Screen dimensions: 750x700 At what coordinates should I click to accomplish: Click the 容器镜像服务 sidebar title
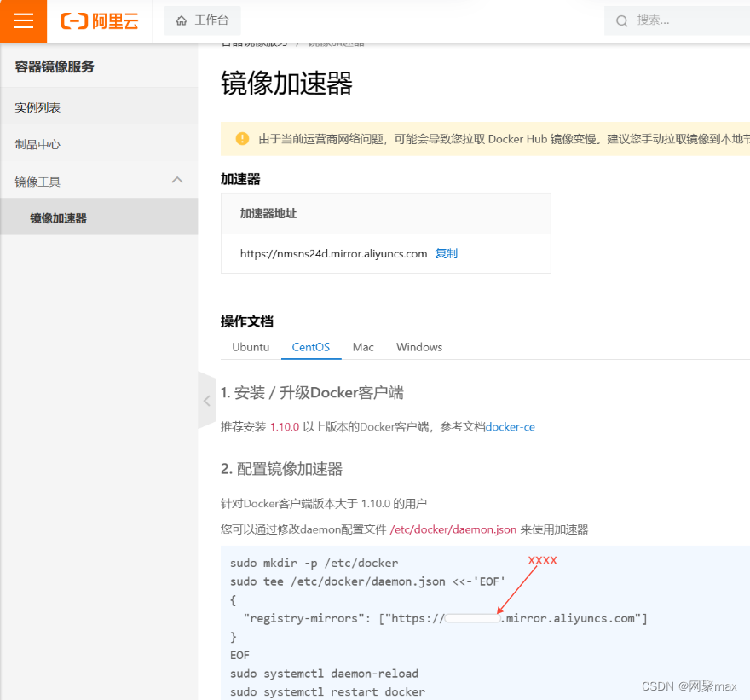pyautogui.click(x=55, y=67)
